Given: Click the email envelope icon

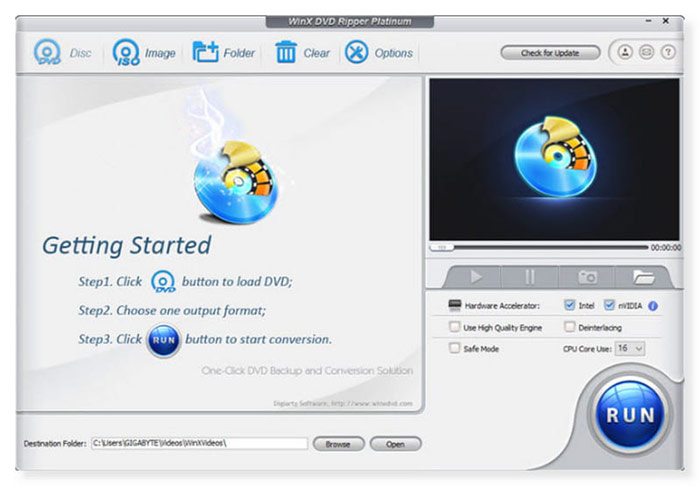Looking at the screenshot, I should [x=646, y=52].
